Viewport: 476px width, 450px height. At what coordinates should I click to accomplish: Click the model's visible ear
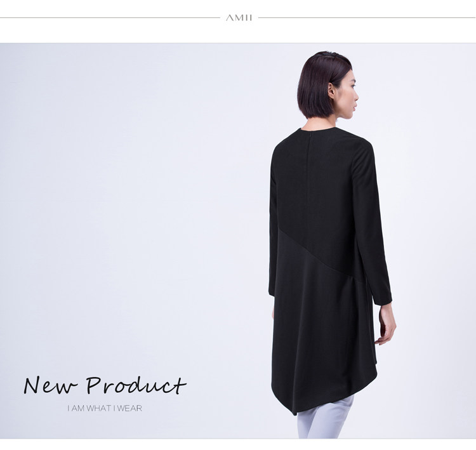coord(331,91)
